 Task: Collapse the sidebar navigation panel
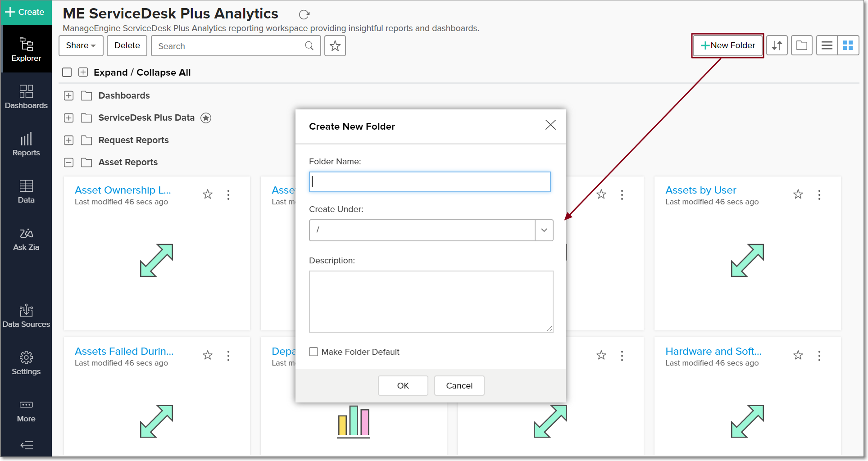[27, 445]
